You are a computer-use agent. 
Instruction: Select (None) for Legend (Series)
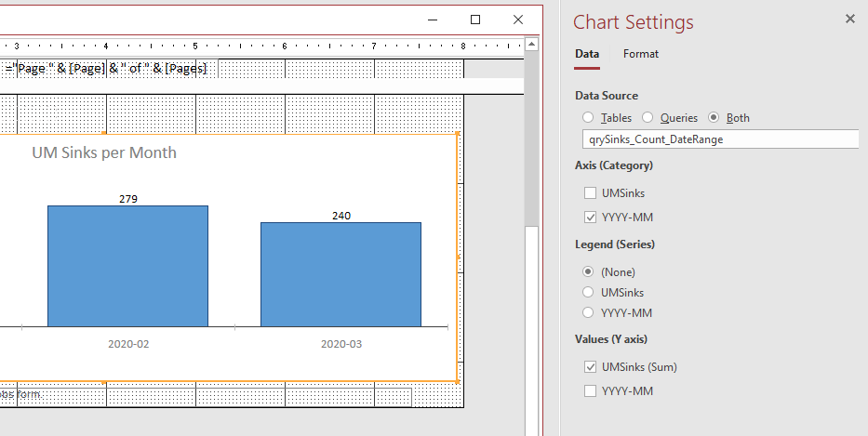click(588, 271)
